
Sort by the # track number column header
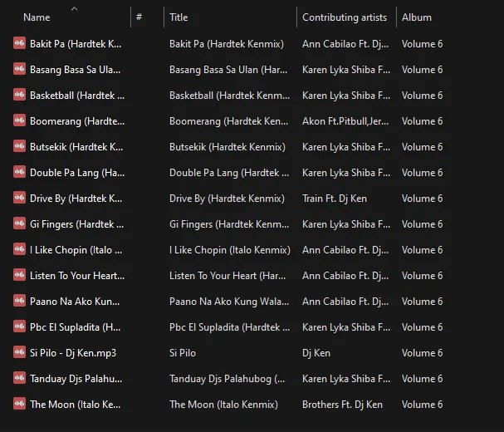coord(139,17)
